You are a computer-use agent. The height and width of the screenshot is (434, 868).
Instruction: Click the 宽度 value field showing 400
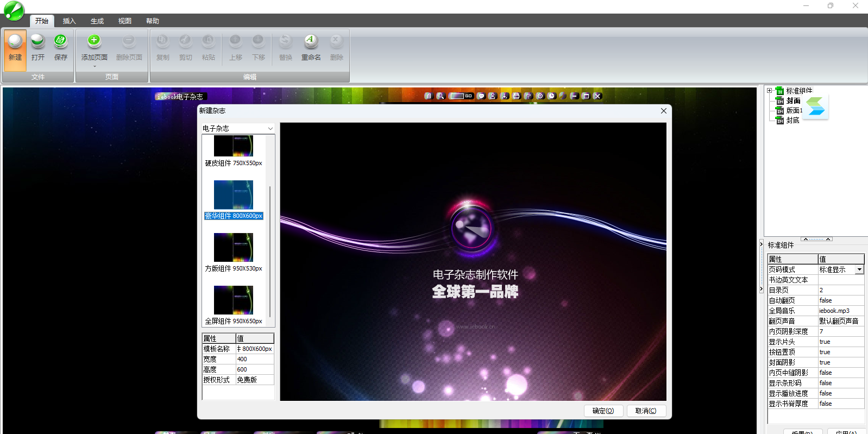[x=254, y=359]
